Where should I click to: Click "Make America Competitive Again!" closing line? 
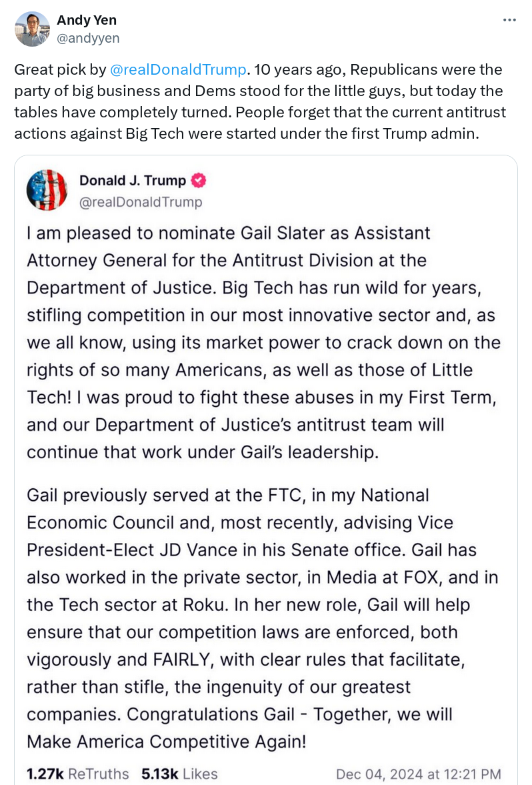177,741
